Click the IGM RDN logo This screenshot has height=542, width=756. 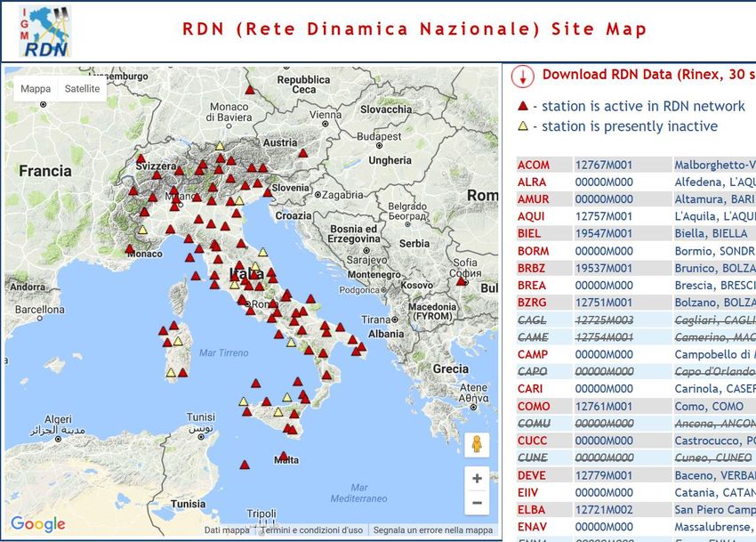[x=44, y=31]
